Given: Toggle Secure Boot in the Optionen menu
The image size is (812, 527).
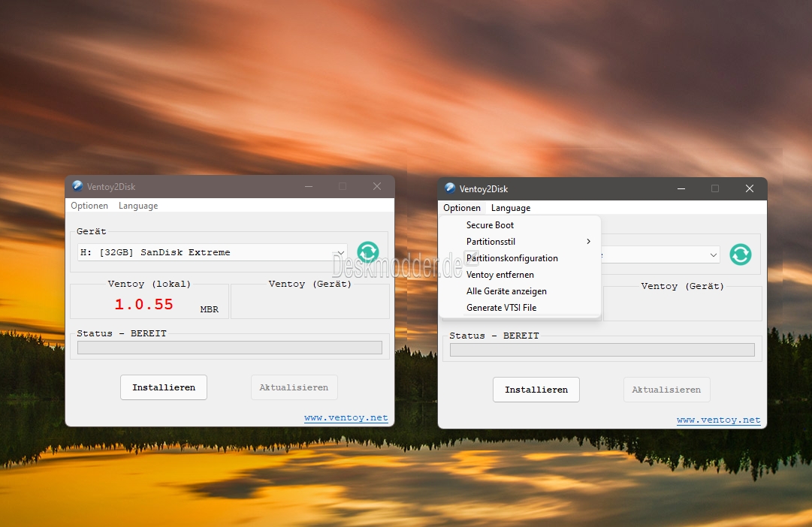Looking at the screenshot, I should coord(520,224).
